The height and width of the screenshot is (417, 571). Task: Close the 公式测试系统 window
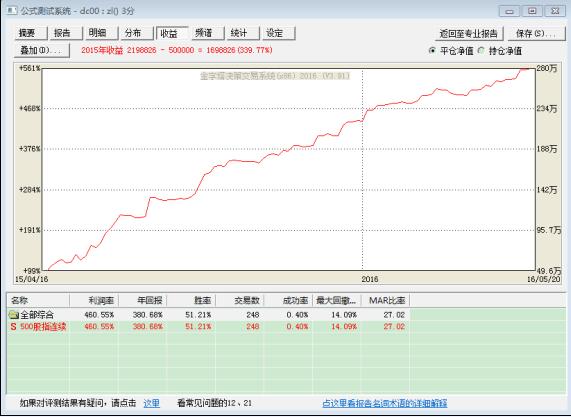[x=555, y=11]
